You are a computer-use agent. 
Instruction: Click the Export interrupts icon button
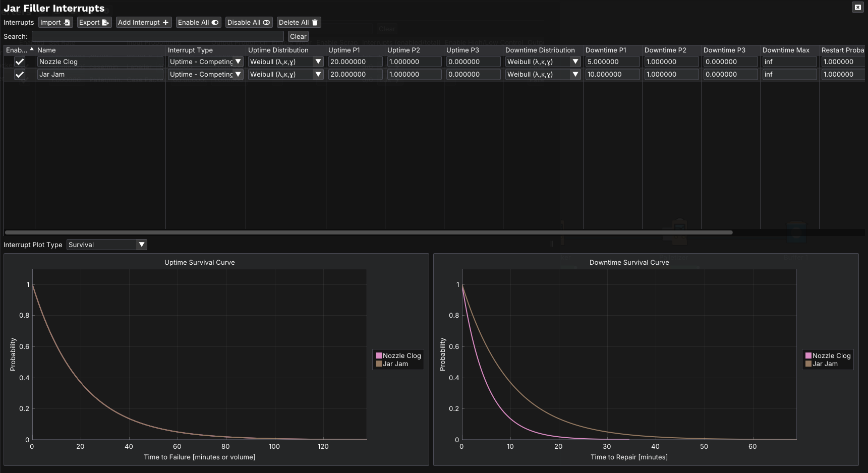(94, 23)
